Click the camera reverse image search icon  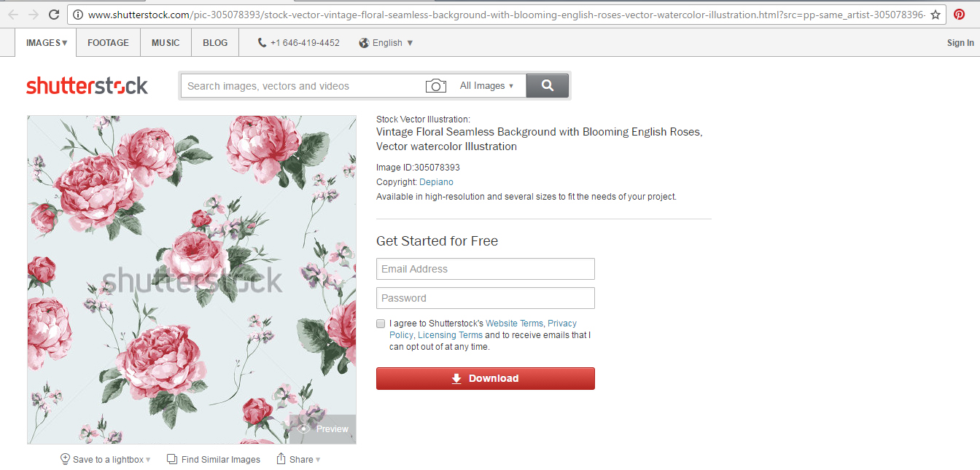coord(435,86)
